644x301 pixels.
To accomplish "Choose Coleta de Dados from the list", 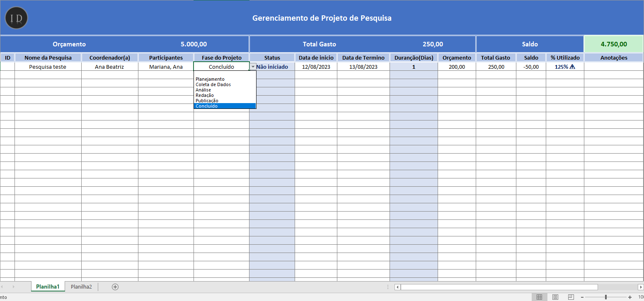I will pos(225,84).
